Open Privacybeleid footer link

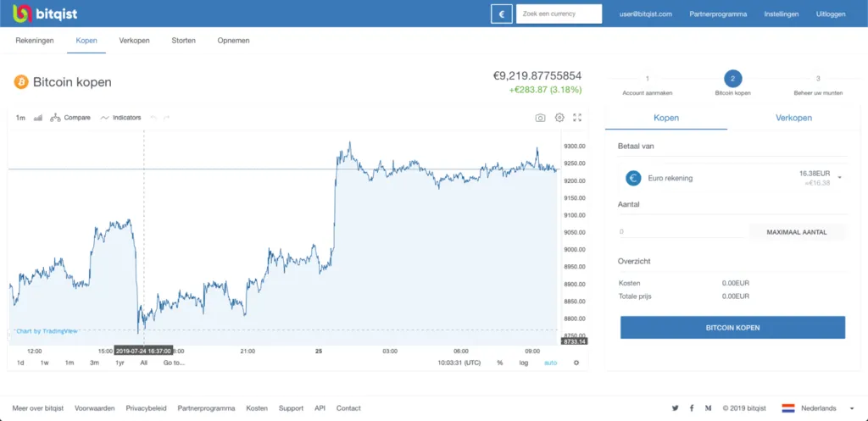(146, 408)
